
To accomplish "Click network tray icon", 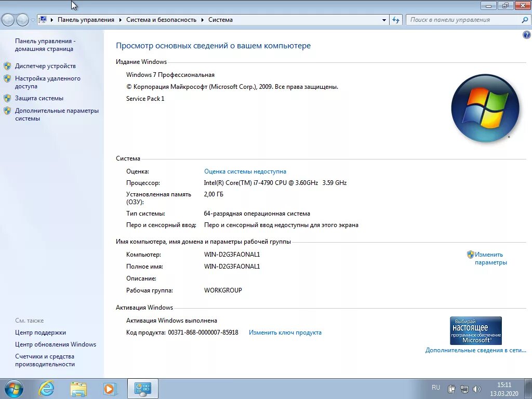I will tap(464, 389).
